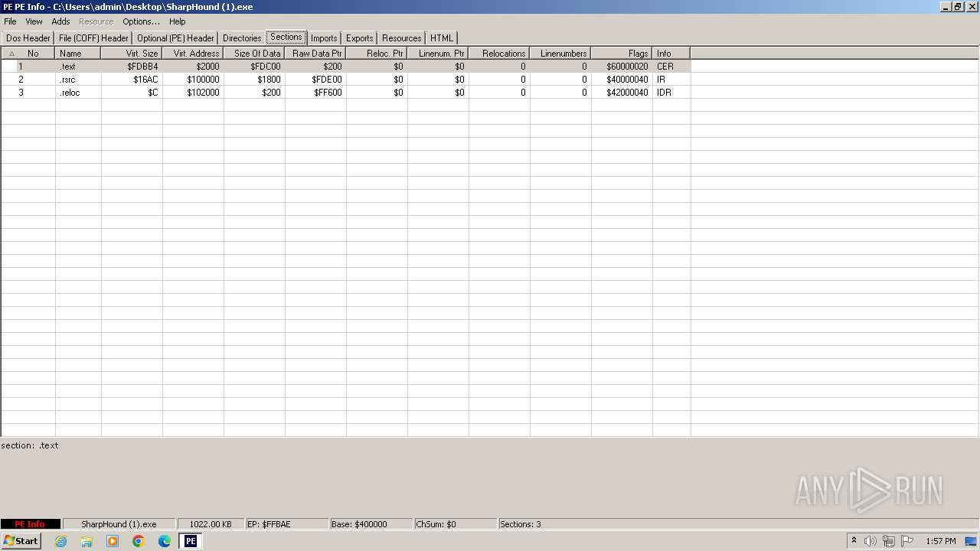This screenshot has height=551, width=980.
Task: Click the IDR info cell
Action: tap(671, 93)
